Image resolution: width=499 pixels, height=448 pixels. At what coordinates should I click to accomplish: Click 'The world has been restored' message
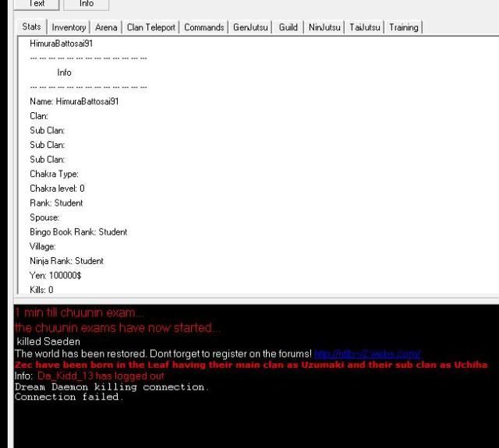pos(163,354)
